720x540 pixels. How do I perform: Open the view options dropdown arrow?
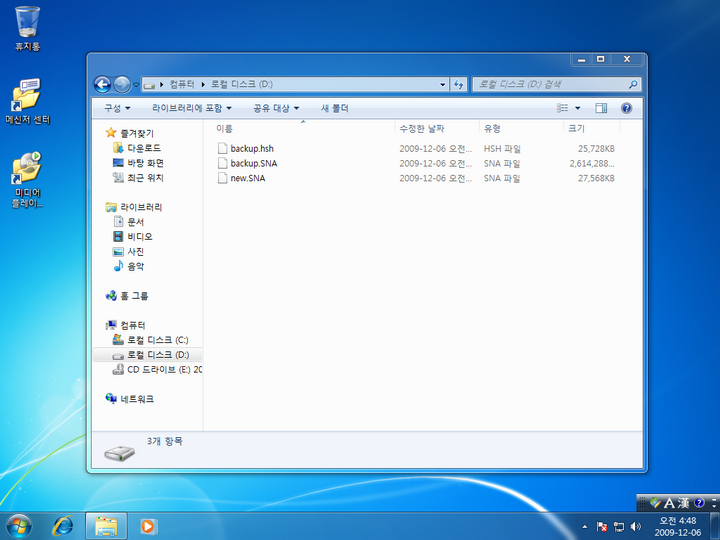(x=578, y=108)
